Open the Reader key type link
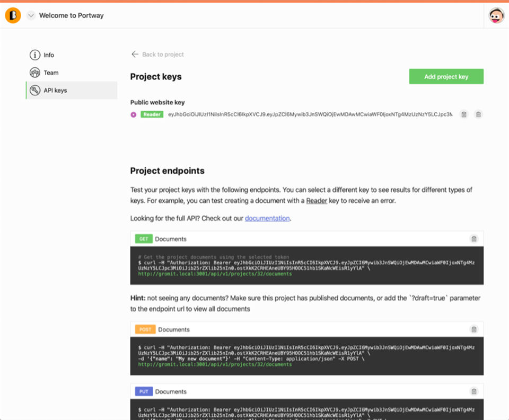 317,201
